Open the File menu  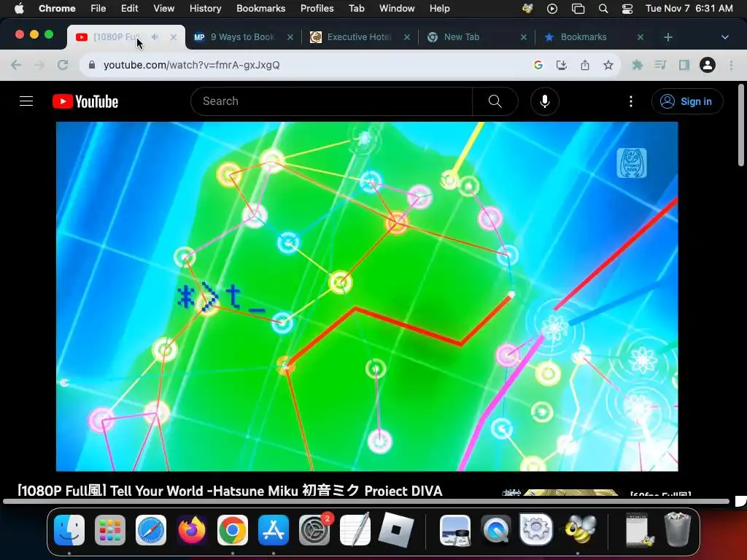point(98,8)
